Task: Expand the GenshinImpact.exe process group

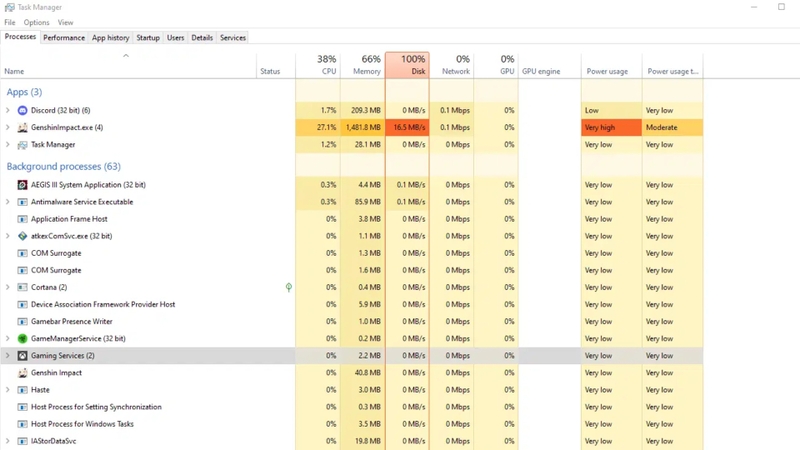Action: pyautogui.click(x=8, y=128)
